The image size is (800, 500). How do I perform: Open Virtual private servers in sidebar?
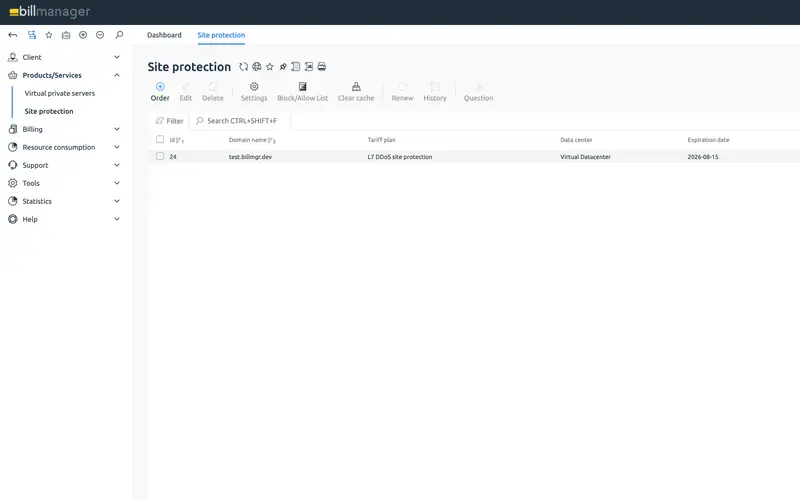click(60, 93)
